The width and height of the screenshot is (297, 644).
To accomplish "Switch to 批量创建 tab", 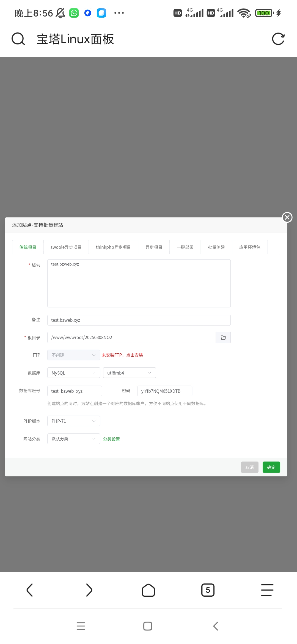I will [x=216, y=247].
